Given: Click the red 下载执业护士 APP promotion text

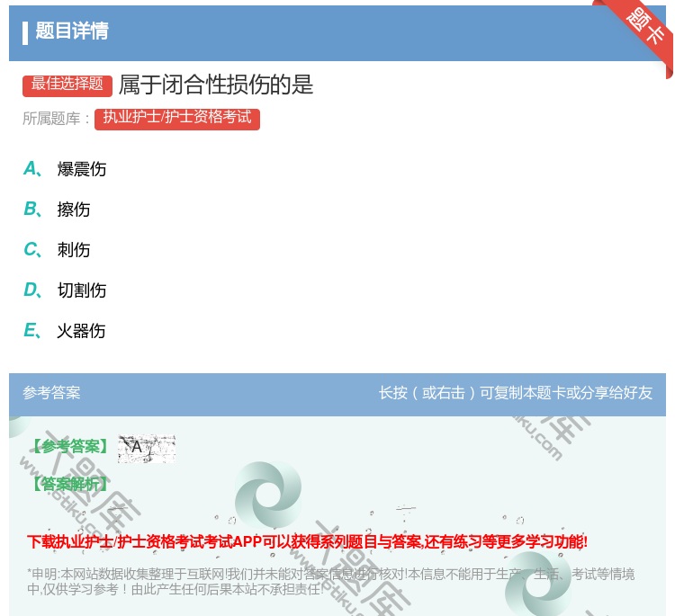Looking at the screenshot, I should coord(307,541).
